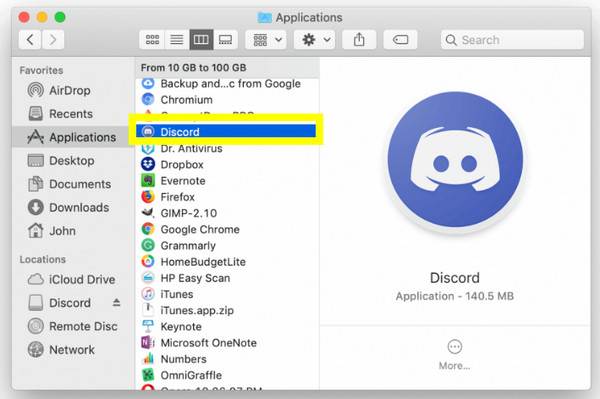Go back with the left chevron button

[30, 39]
